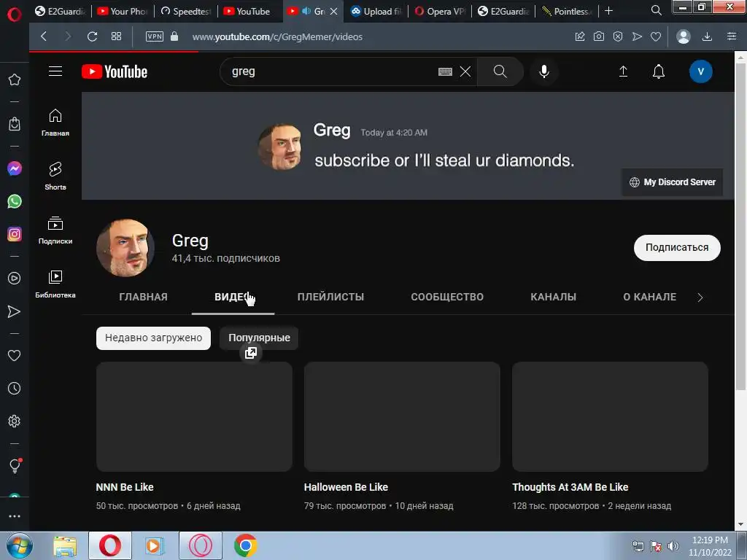The height and width of the screenshot is (560, 747).
Task: Open the on-screen keyboard in search box
Action: pos(445,71)
